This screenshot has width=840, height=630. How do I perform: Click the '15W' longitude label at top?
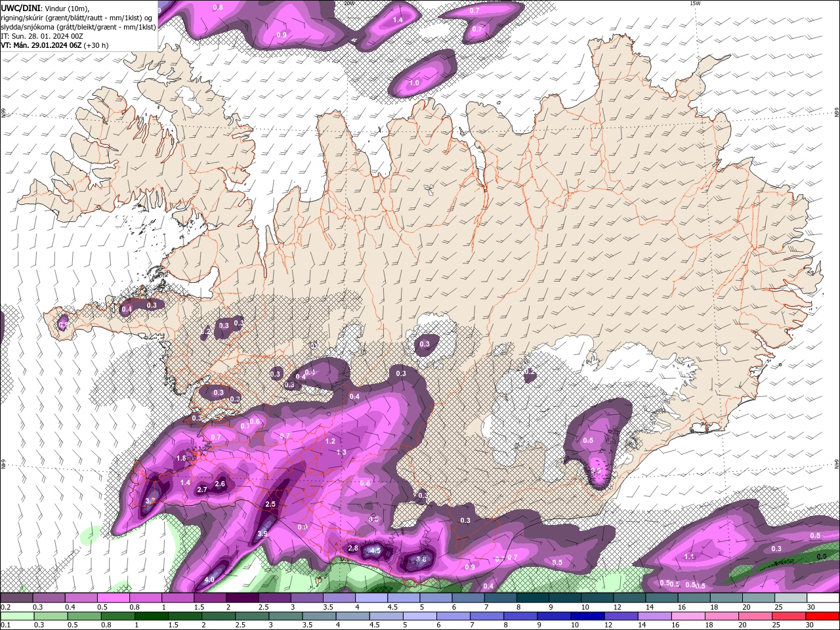(x=695, y=3)
